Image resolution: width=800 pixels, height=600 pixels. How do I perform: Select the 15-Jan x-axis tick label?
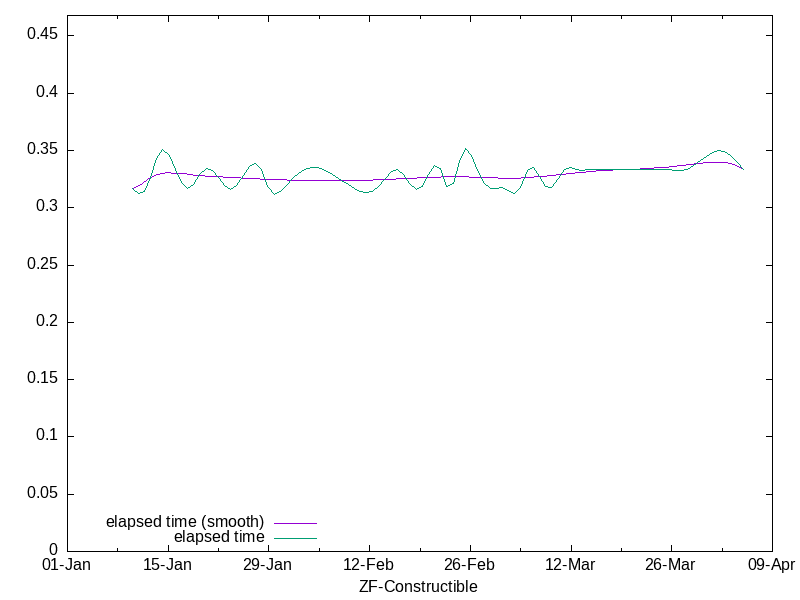[167, 565]
